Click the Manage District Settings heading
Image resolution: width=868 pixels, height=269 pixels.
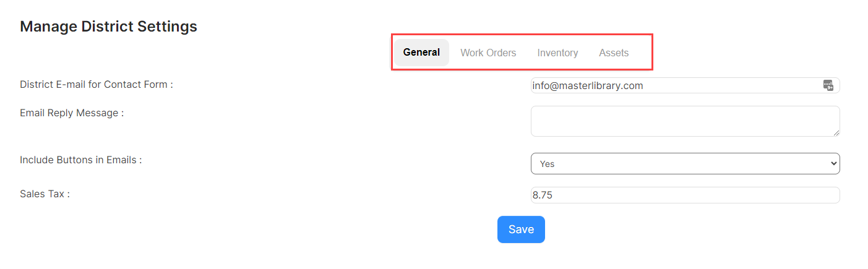tap(108, 27)
